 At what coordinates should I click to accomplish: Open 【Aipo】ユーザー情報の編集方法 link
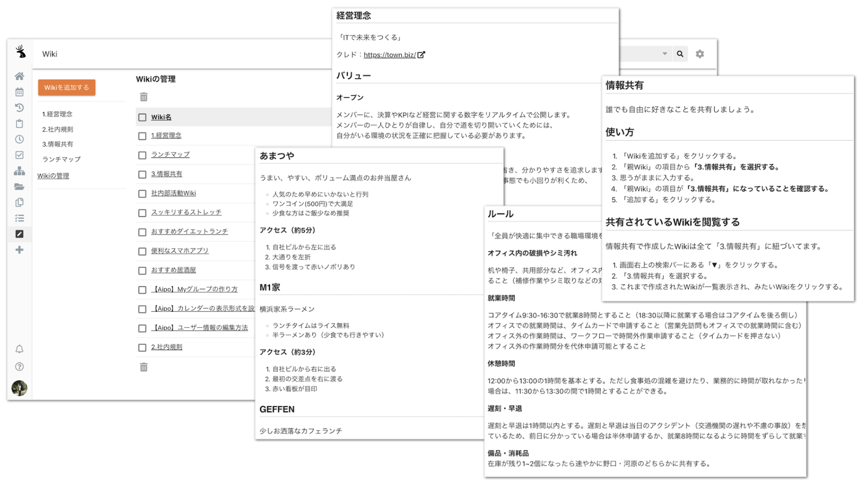pos(199,328)
